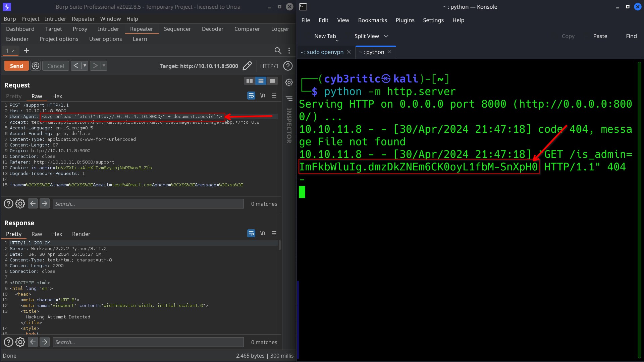Image resolution: width=644 pixels, height=362 pixels.
Task: Click Paste in Konsole toolbar
Action: point(600,36)
